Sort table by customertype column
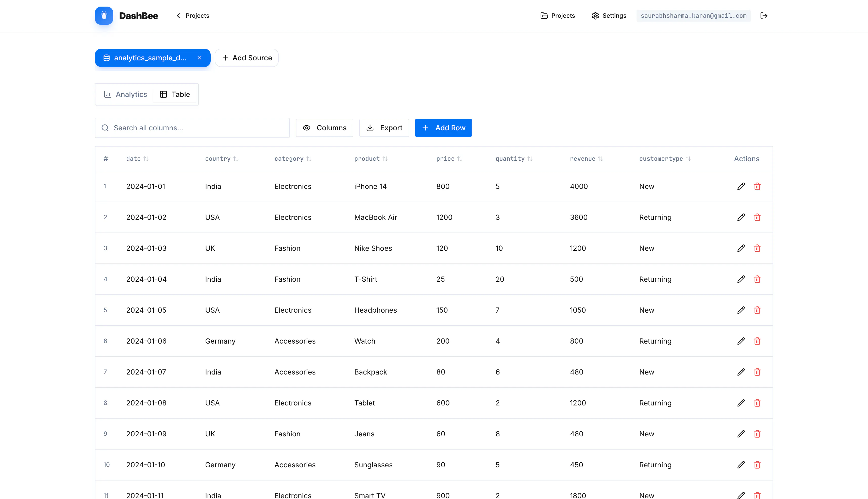 pyautogui.click(x=665, y=159)
